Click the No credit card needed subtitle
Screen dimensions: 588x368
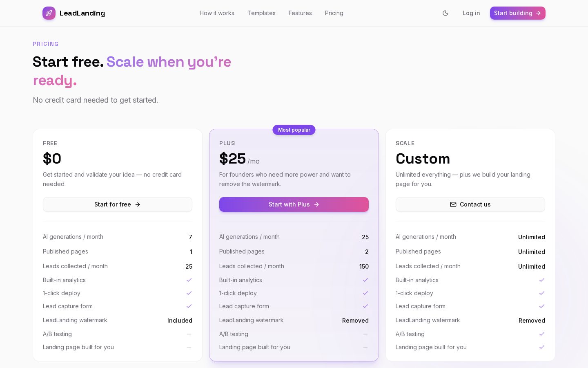[x=96, y=100]
